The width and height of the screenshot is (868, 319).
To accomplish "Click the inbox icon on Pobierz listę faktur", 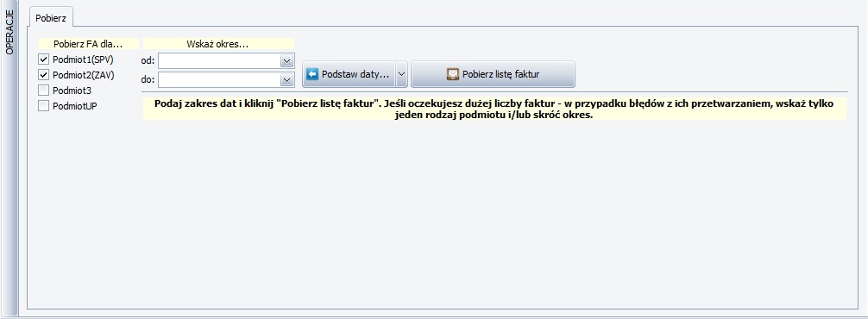I will tap(453, 74).
